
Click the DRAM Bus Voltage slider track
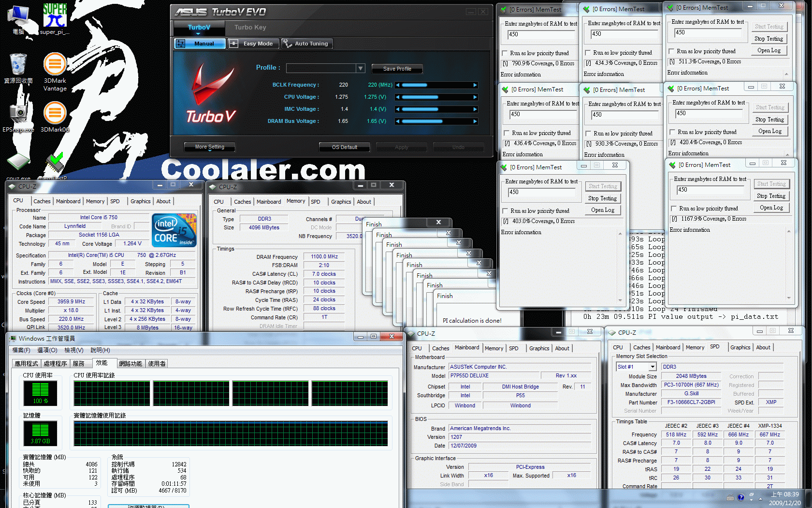coord(436,121)
